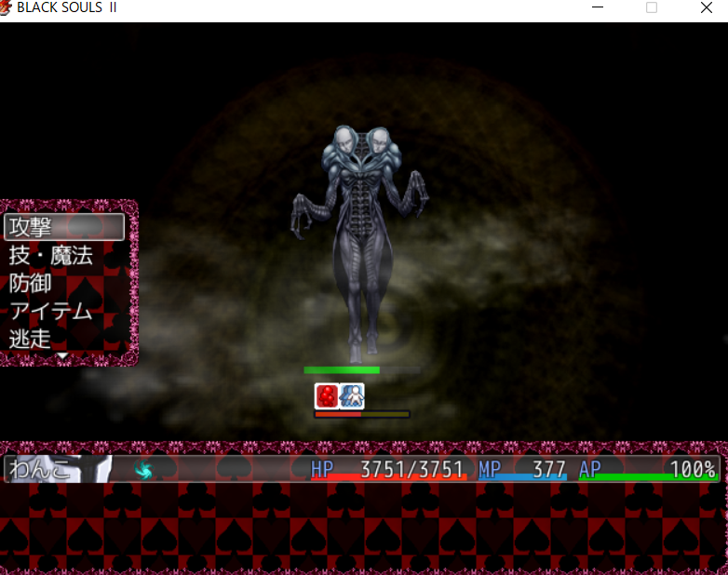
Task: Click the red gauge beneath status icons
Action: pyautogui.click(x=362, y=414)
